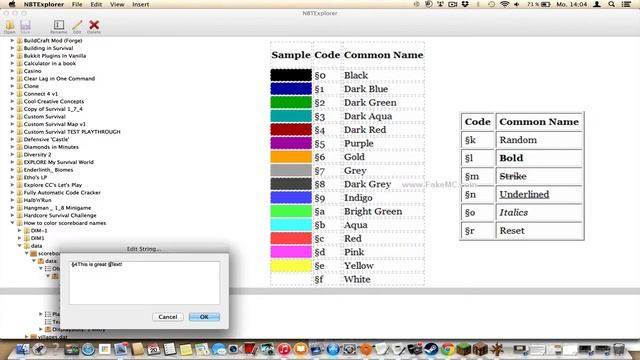Open the View menu
Screen dimensions: 640x360
pos(117,4)
